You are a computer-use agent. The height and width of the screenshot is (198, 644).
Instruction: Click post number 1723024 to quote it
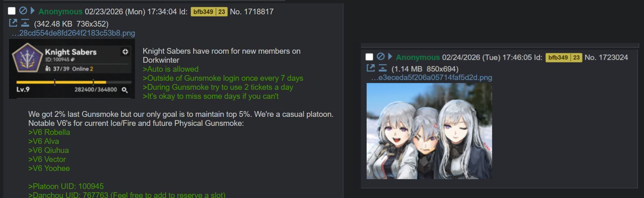613,57
